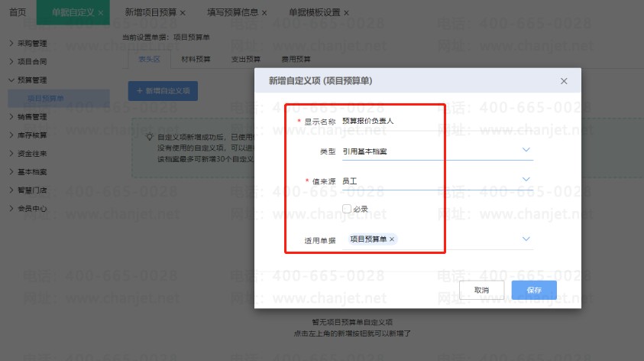
Task: Switch to the 填写预算信息 tab
Action: pyautogui.click(x=232, y=13)
